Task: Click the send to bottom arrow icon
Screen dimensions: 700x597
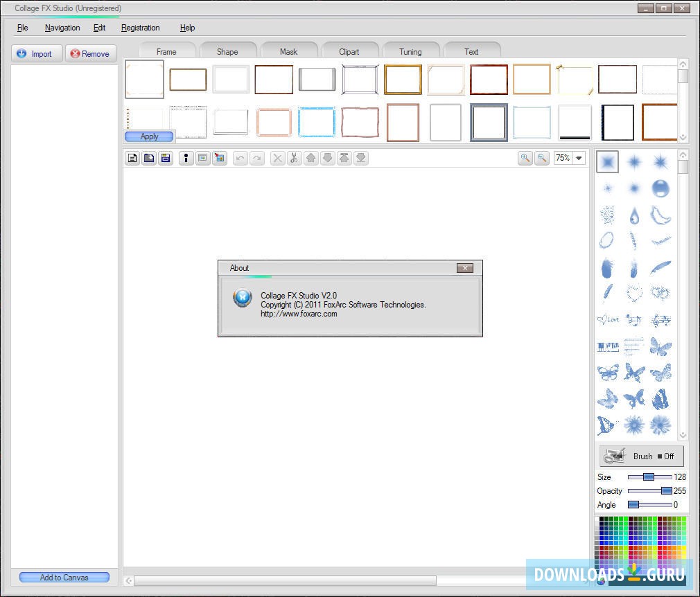Action: pyautogui.click(x=361, y=158)
